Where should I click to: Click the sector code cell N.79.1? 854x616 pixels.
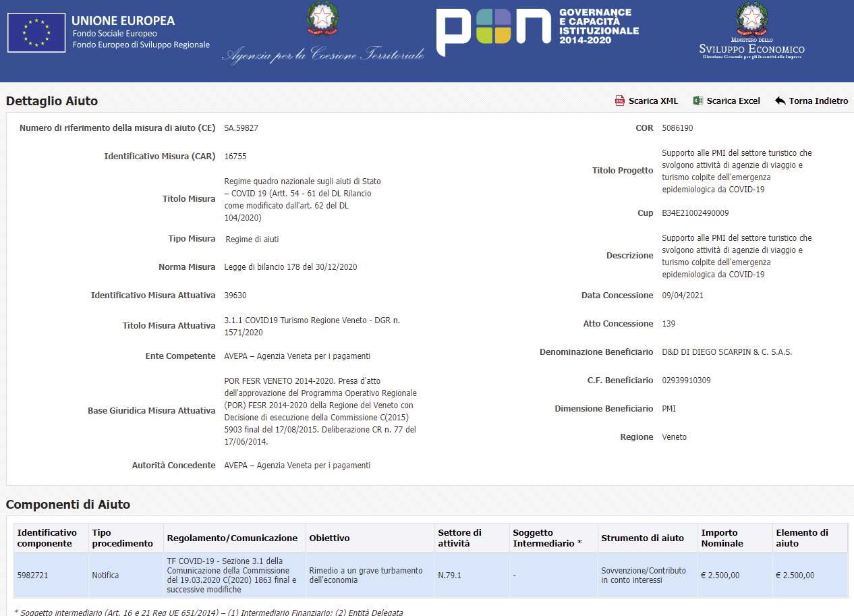click(472, 576)
